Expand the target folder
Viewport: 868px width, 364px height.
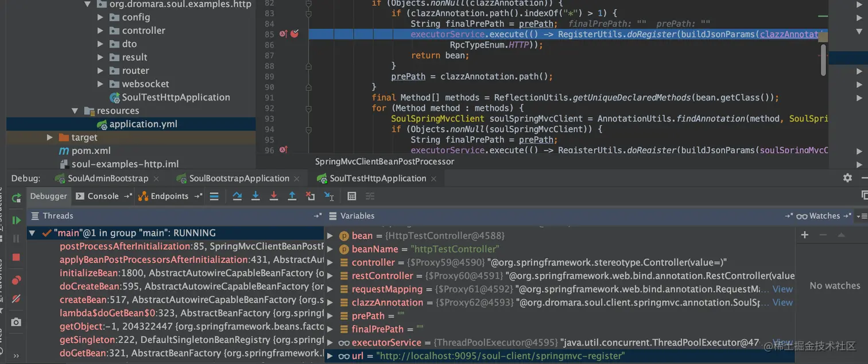pyautogui.click(x=50, y=137)
